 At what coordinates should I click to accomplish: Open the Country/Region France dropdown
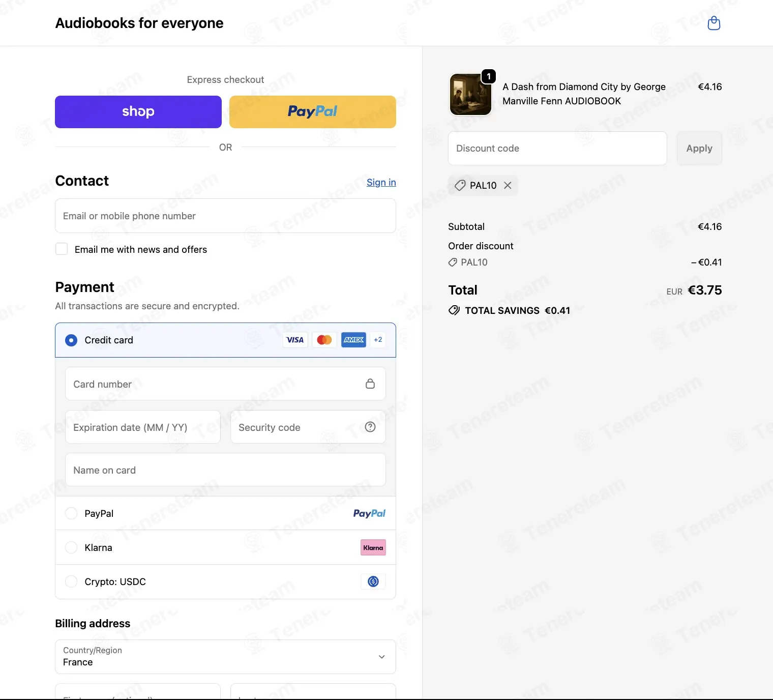tap(225, 657)
